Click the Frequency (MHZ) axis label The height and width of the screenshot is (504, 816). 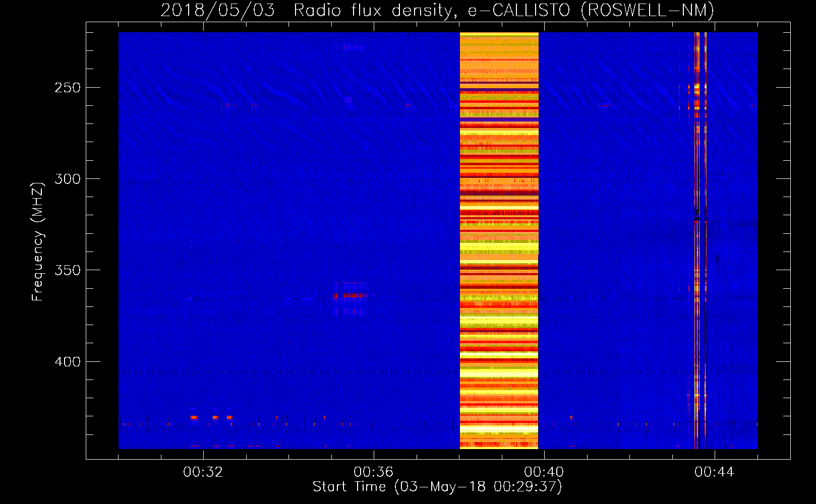(38, 241)
